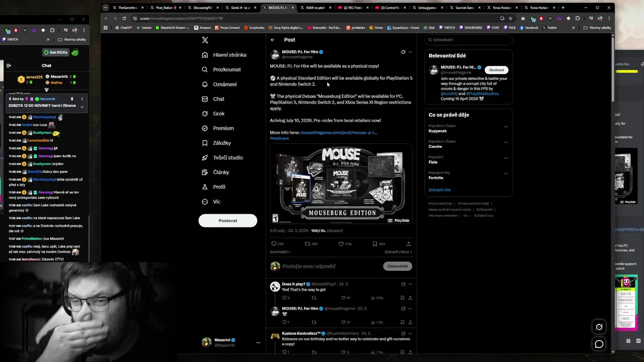This screenshot has width=644, height=362.
Task: Open more options for Kupyansk trend
Action: pos(506,127)
